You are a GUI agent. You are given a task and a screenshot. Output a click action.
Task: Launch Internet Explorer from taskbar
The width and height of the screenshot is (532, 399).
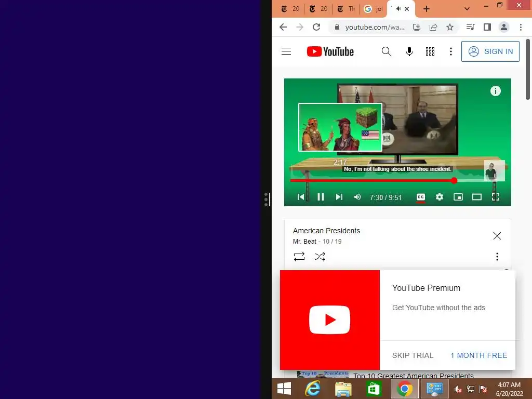(312, 389)
